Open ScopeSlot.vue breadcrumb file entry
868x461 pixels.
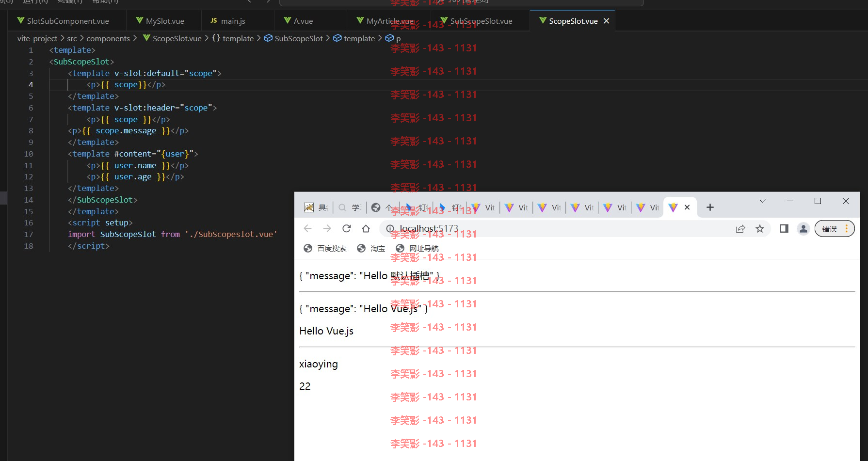[x=172, y=38]
